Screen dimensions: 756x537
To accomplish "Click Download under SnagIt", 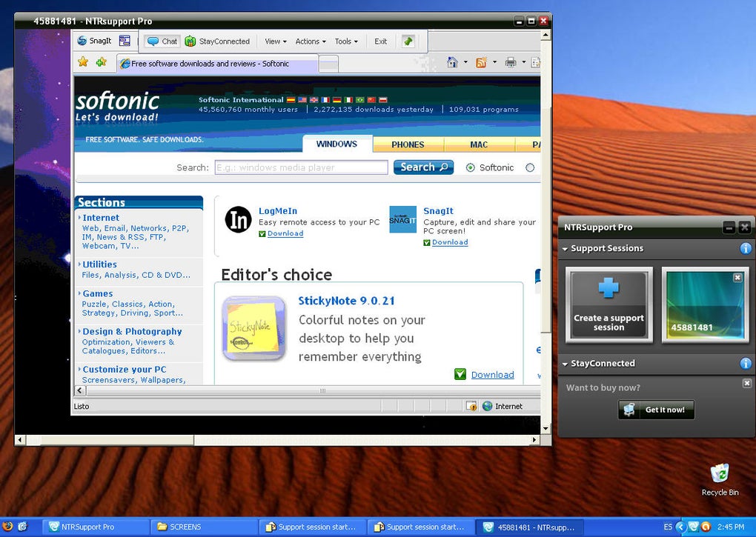I will tap(450, 242).
